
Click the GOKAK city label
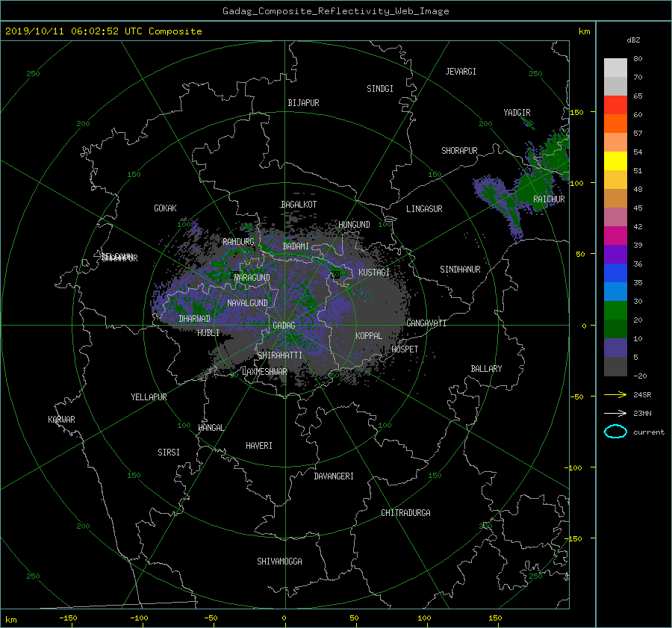point(165,208)
